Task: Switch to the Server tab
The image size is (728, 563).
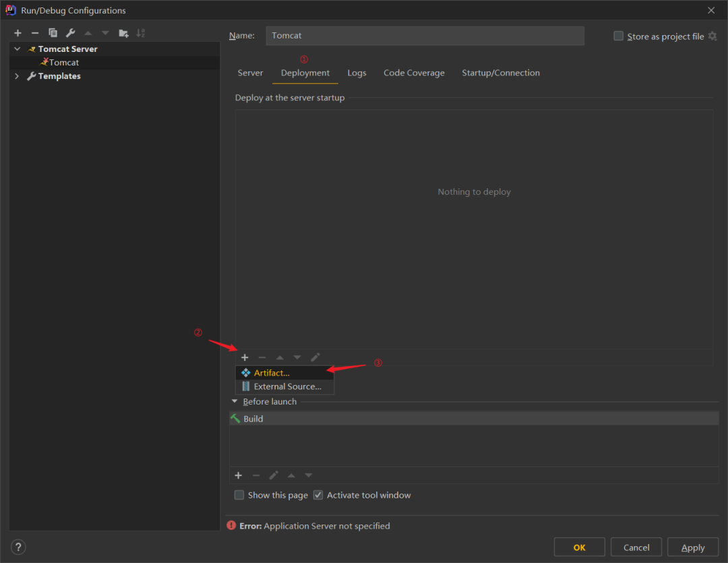Action: (250, 73)
